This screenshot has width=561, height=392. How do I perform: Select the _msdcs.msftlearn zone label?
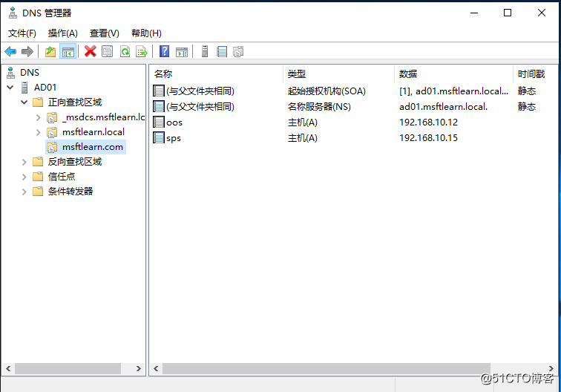coord(103,117)
